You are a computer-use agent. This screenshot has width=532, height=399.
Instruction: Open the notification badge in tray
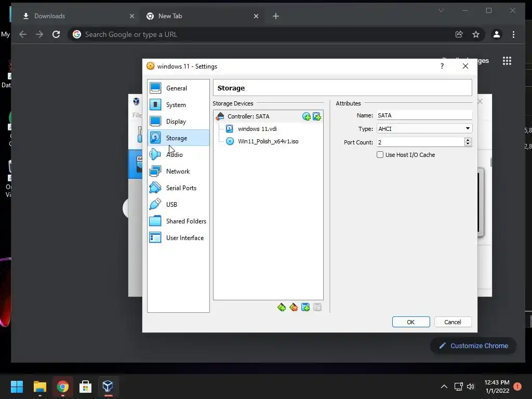tap(517, 386)
